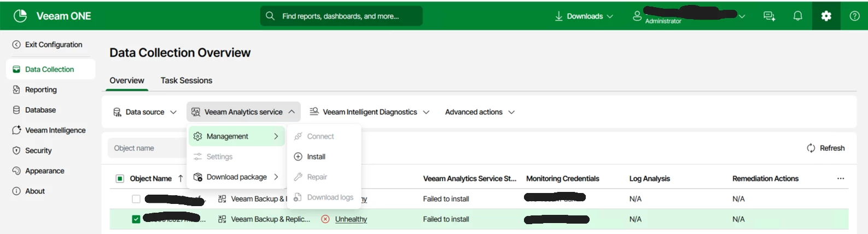Uncheck the second row's checked checkbox
The width and height of the screenshot is (868, 234).
136,219
